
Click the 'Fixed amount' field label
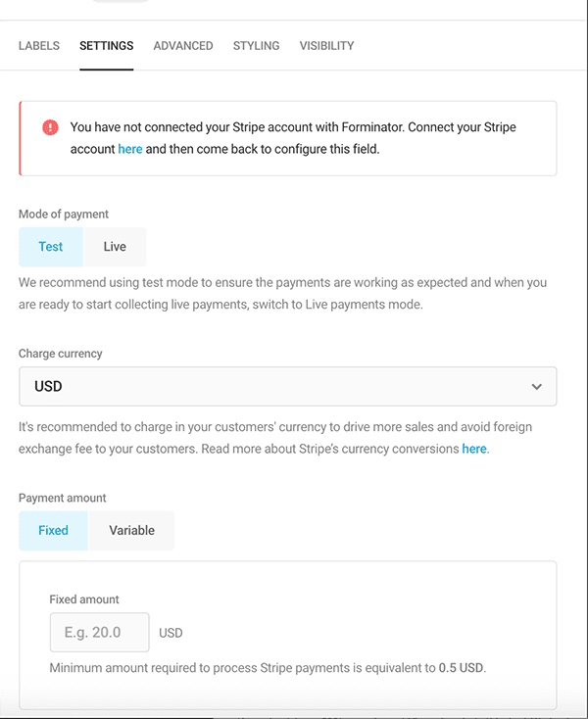coord(84,599)
